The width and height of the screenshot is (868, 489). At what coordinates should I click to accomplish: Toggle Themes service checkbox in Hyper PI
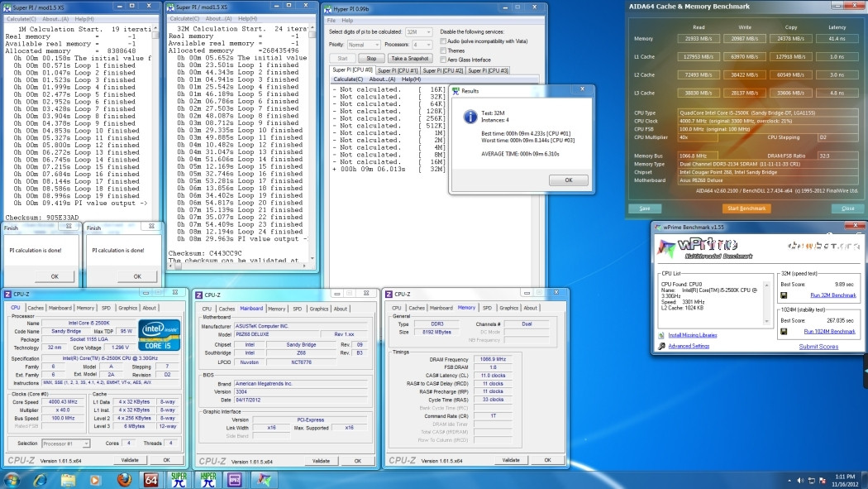pos(443,50)
